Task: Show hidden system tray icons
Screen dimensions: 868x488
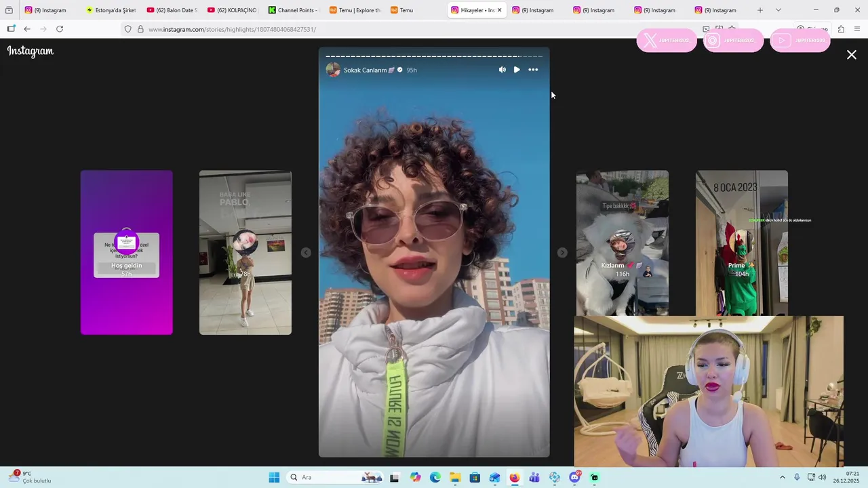Action: tap(782, 477)
